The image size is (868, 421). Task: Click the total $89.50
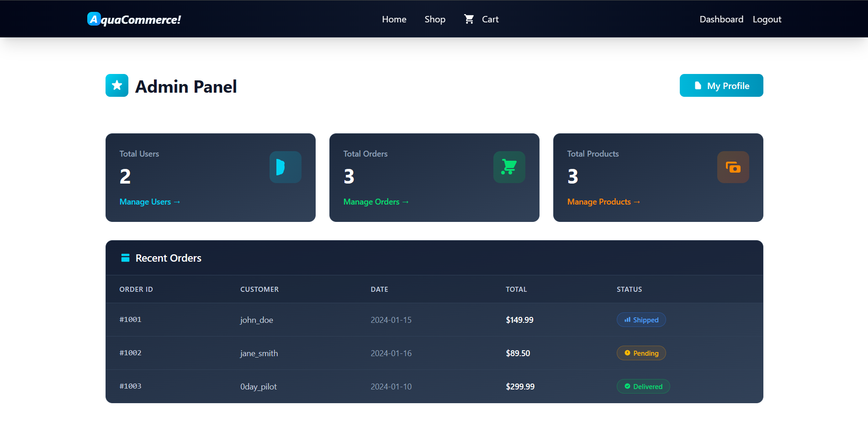coord(518,353)
